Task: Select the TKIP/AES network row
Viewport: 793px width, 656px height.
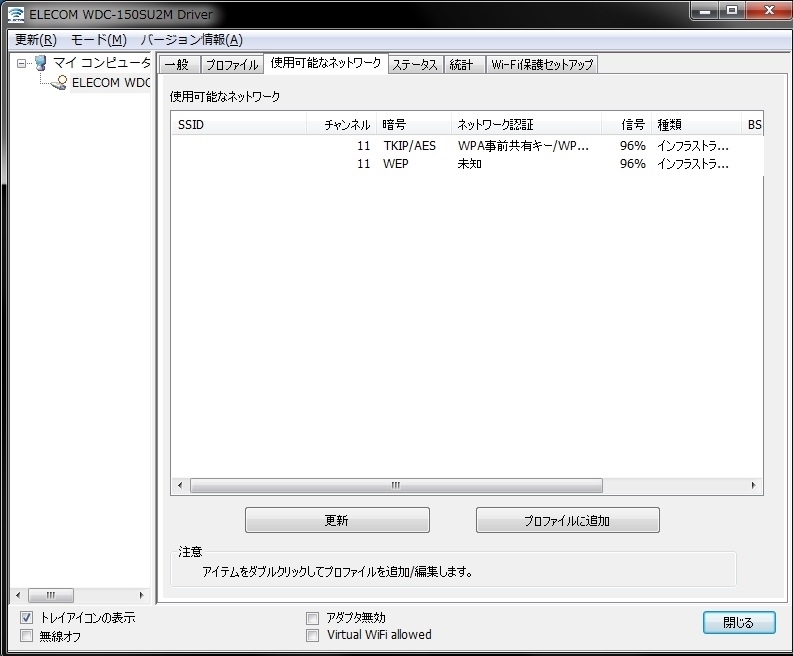Action: pyautogui.click(x=467, y=146)
